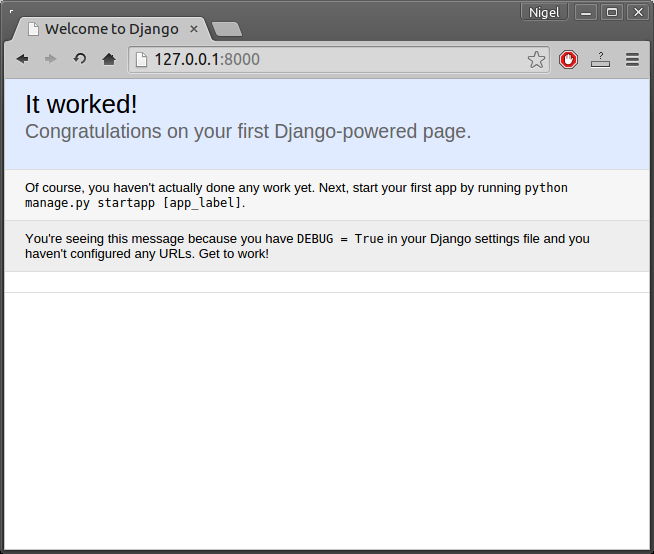Close the Welcome to Django tab
Screen dimensions: 654x554
click(x=194, y=29)
